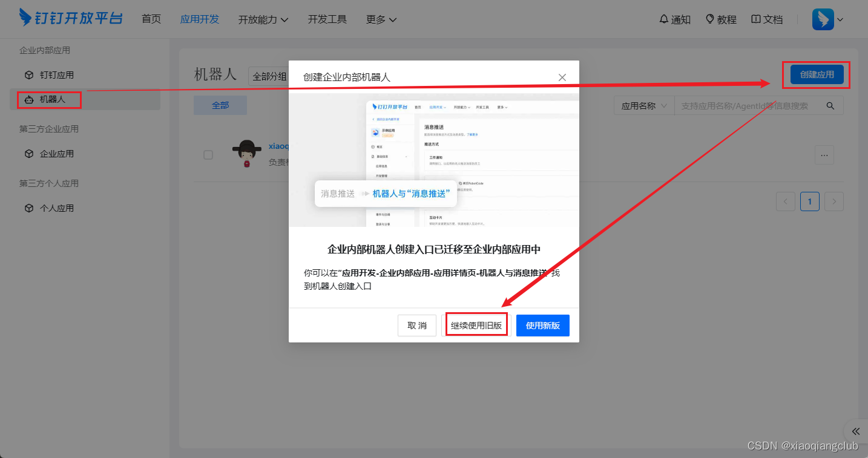Image resolution: width=868 pixels, height=458 pixels.
Task: Click the dialog headline about 创建入口已迁移
Action: point(434,249)
